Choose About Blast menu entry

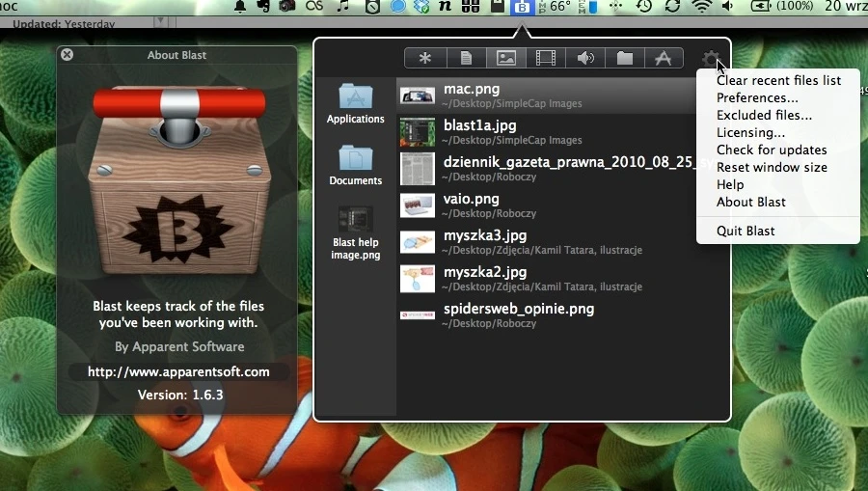coord(778,202)
